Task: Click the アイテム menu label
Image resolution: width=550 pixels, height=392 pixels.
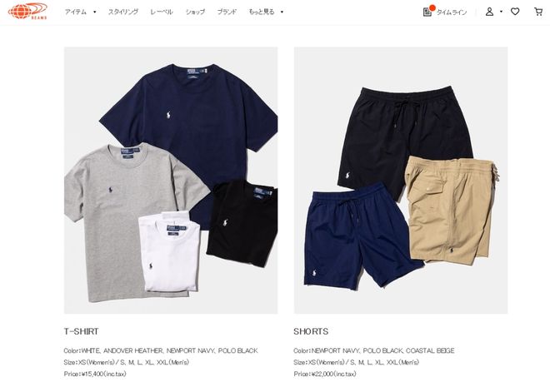Action: click(x=75, y=12)
